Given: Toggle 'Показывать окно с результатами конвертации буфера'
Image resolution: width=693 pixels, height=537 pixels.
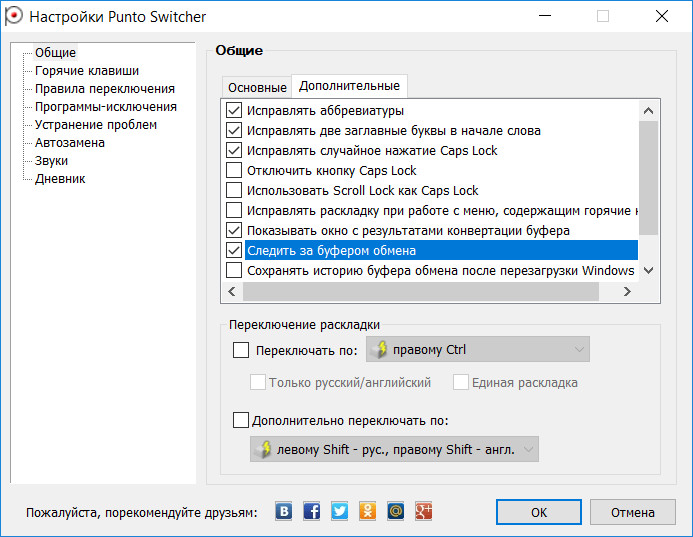Looking at the screenshot, I should coord(234,230).
